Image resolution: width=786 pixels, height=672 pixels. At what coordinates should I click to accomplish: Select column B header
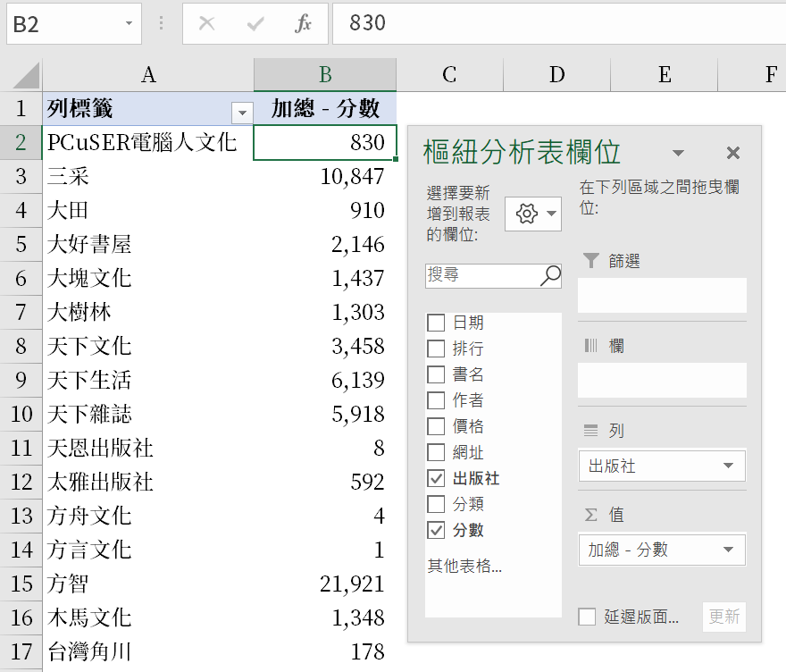(x=325, y=75)
